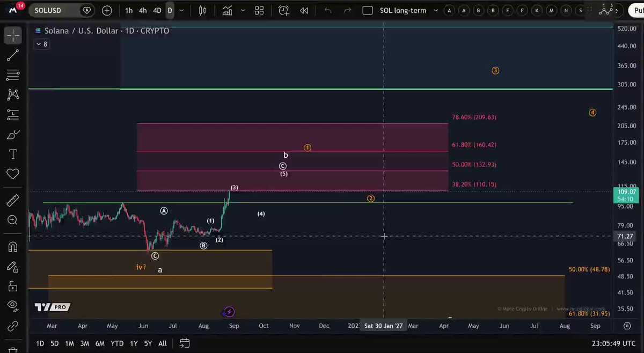
Task: Open the candlestick chart type selector
Action: tap(202, 10)
